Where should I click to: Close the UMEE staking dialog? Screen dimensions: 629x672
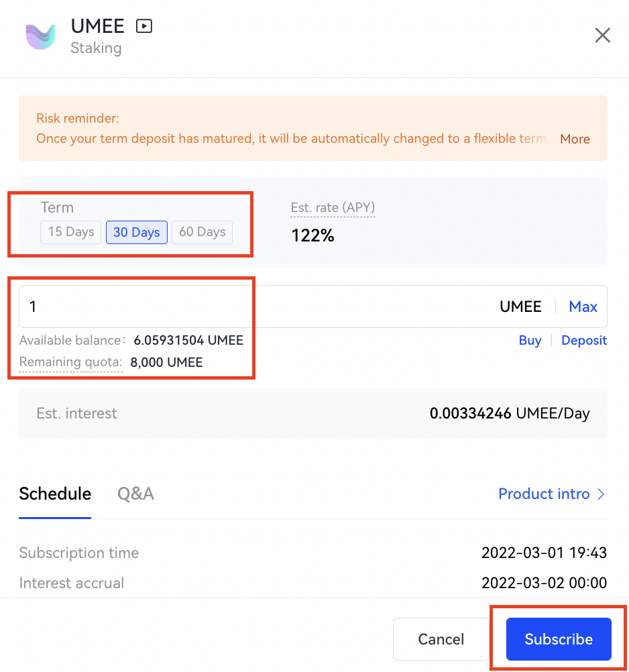click(602, 35)
